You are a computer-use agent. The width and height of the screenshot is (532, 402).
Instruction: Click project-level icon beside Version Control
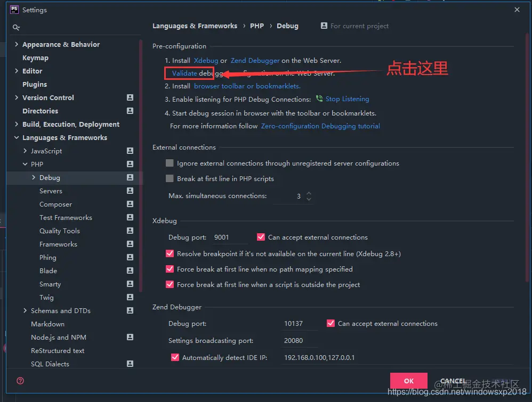(x=130, y=97)
